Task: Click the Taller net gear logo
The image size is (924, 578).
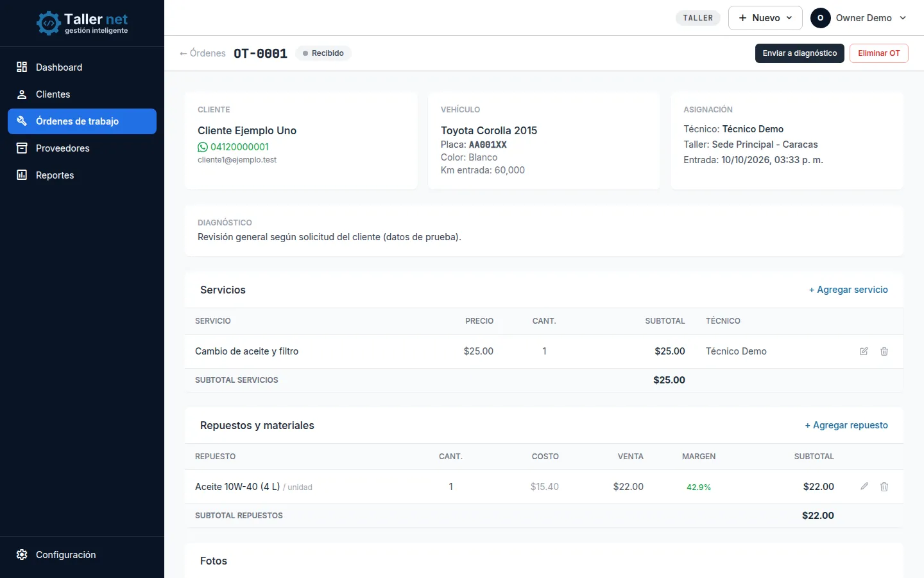Action: (x=48, y=23)
